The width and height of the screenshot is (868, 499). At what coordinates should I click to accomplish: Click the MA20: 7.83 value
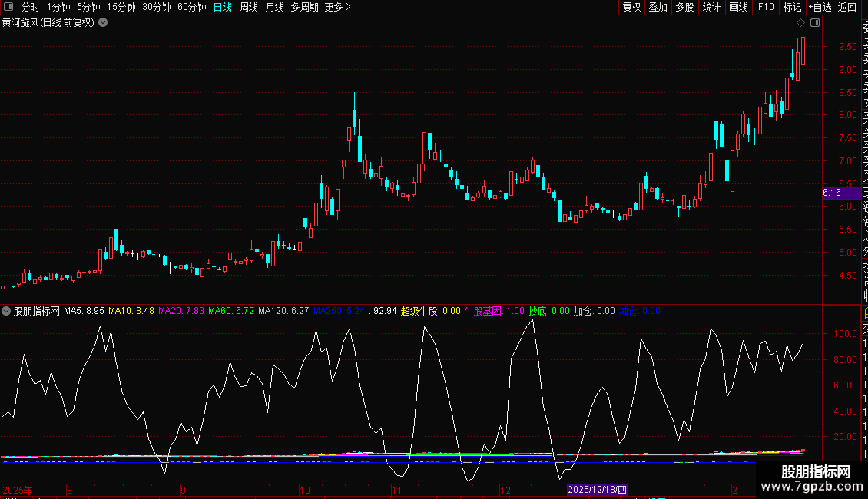[x=181, y=311]
